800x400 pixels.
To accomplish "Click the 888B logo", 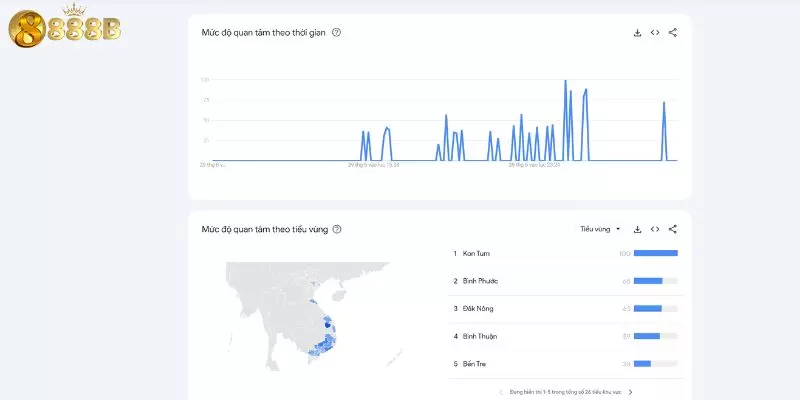I will coord(63,30).
